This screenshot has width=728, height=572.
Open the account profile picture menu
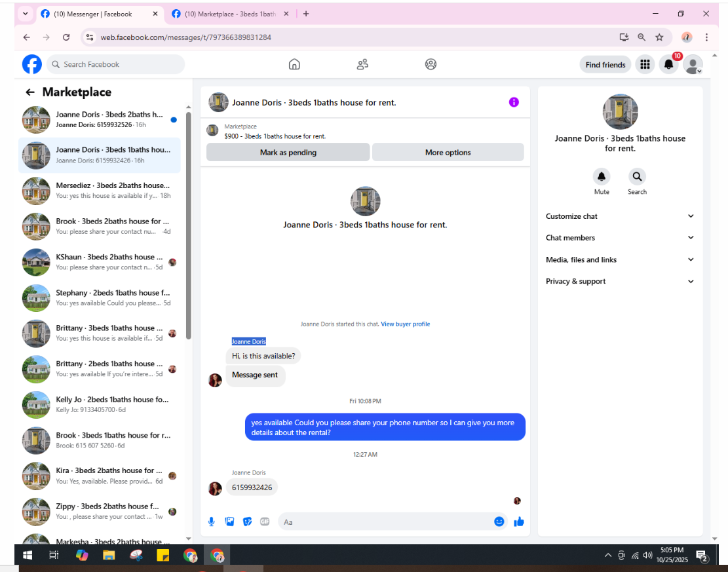pyautogui.click(x=693, y=64)
